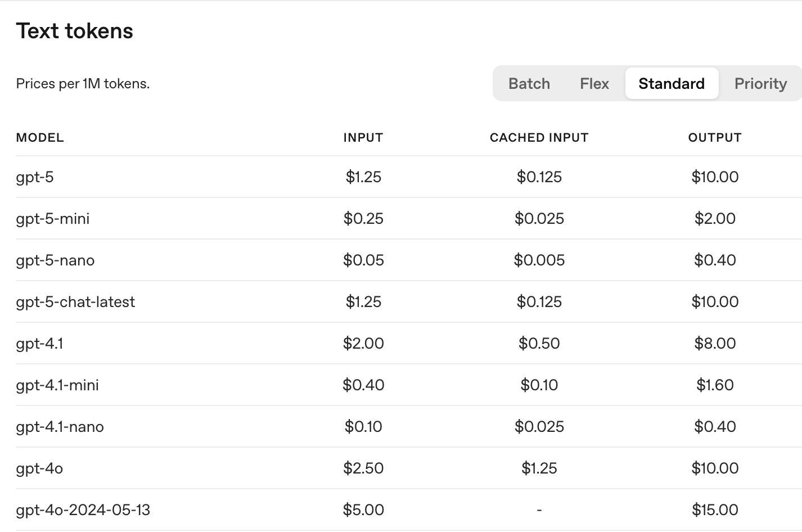Switch to the Batch pricing tab
The width and height of the screenshot is (802, 532).
[x=529, y=83]
